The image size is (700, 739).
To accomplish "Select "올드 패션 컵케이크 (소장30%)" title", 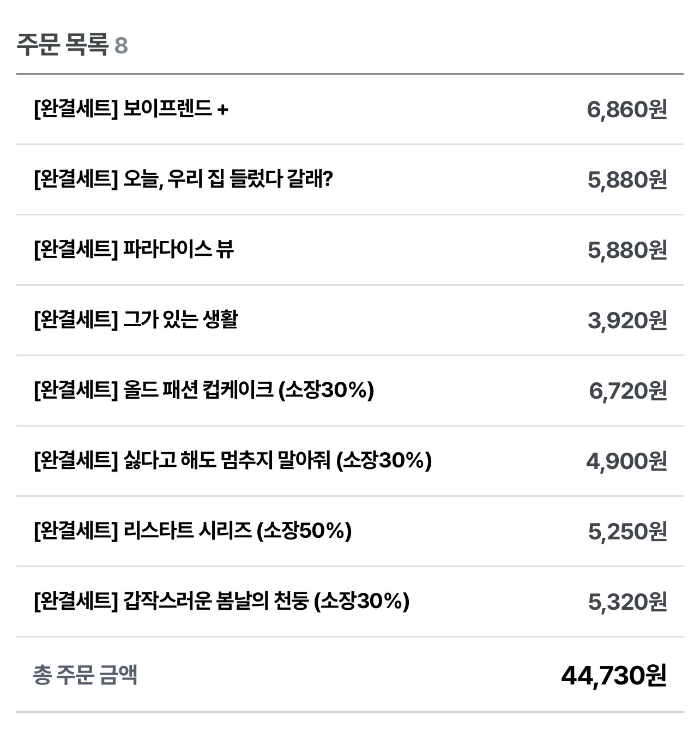I will coord(204,390).
